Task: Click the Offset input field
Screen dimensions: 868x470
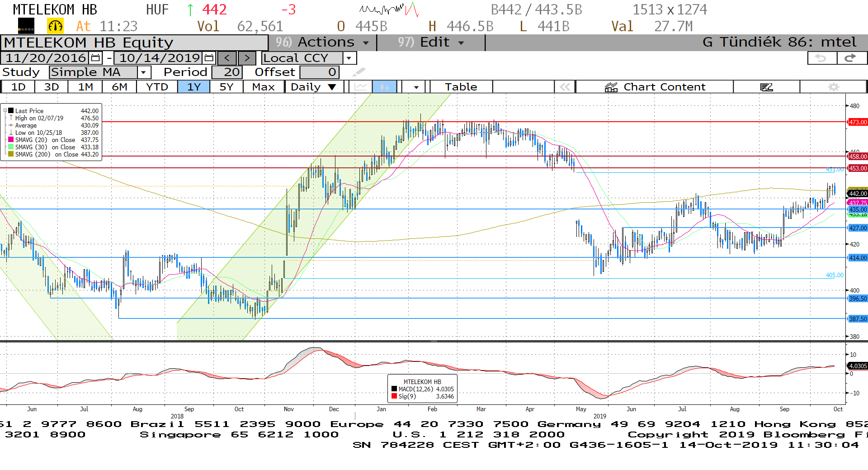Action: point(319,72)
